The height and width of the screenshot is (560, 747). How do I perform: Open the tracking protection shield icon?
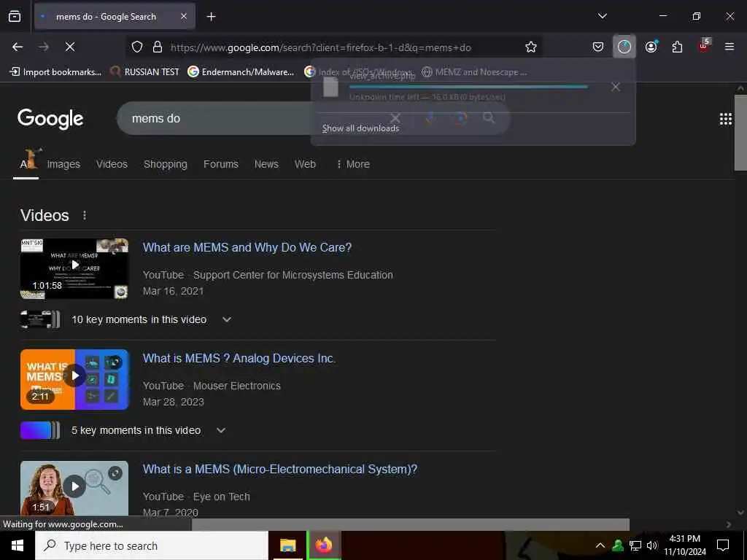pyautogui.click(x=137, y=47)
